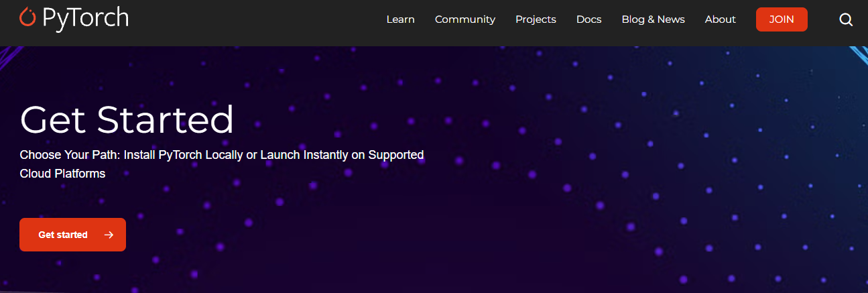
Task: Click the blue decorative corner at top right
Action: [859, 54]
